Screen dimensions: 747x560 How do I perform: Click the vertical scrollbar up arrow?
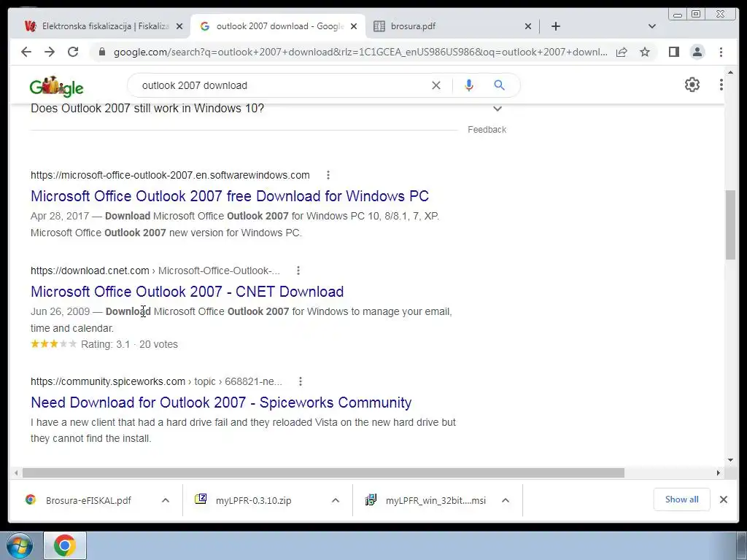point(731,72)
